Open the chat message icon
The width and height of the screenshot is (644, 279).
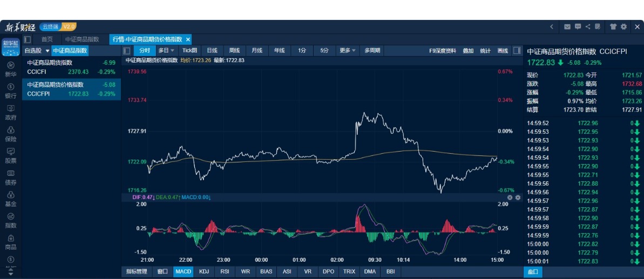(578, 26)
